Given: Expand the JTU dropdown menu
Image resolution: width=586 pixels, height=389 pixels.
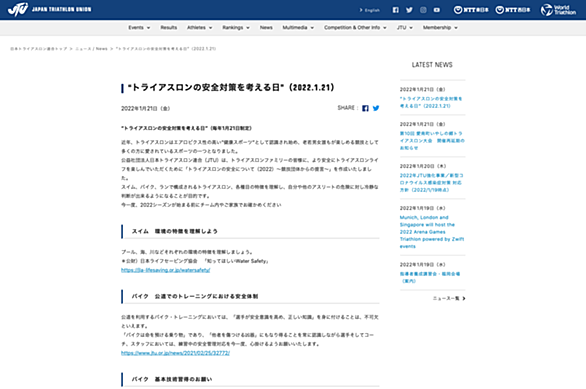Looking at the screenshot, I should tap(405, 28).
